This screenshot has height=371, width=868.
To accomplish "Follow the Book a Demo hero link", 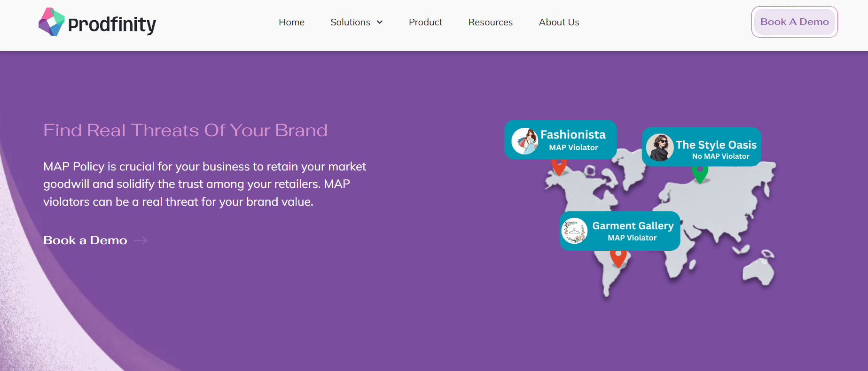I will [x=85, y=240].
